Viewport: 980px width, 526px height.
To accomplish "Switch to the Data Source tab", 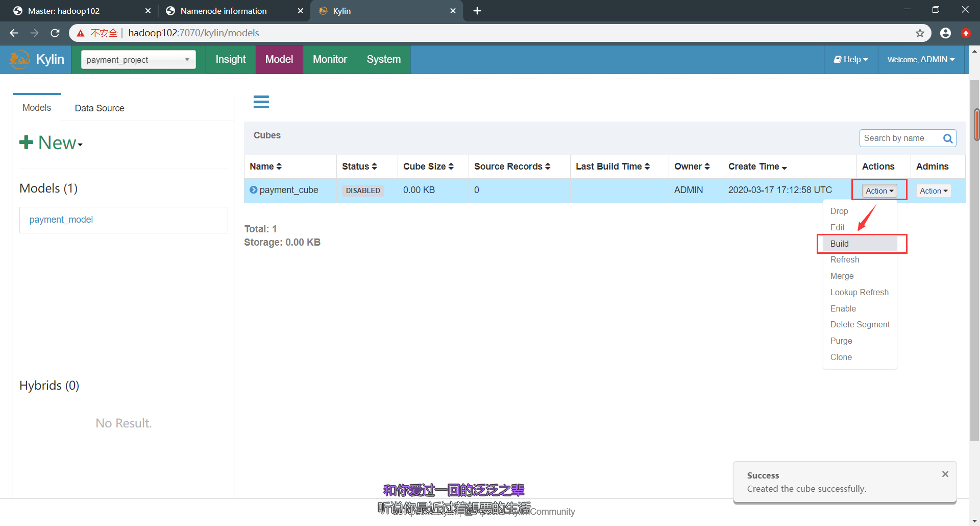I will click(x=100, y=108).
